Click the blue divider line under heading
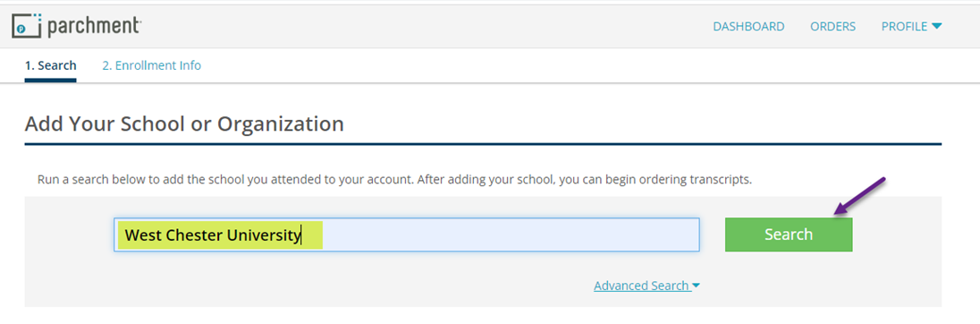The width and height of the screenshot is (980, 324). click(483, 144)
